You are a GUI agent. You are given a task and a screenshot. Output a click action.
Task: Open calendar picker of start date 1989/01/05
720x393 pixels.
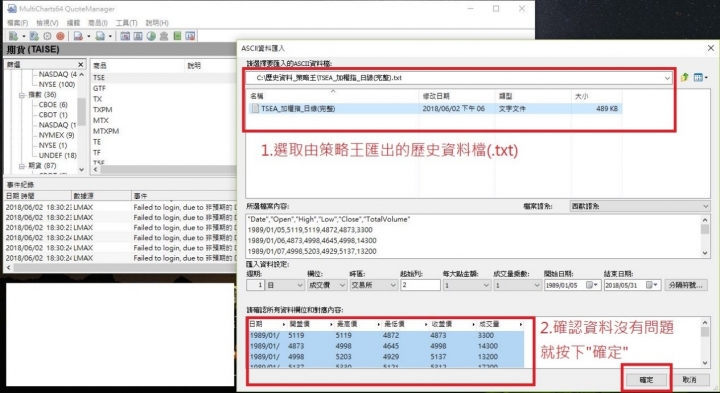pos(593,285)
